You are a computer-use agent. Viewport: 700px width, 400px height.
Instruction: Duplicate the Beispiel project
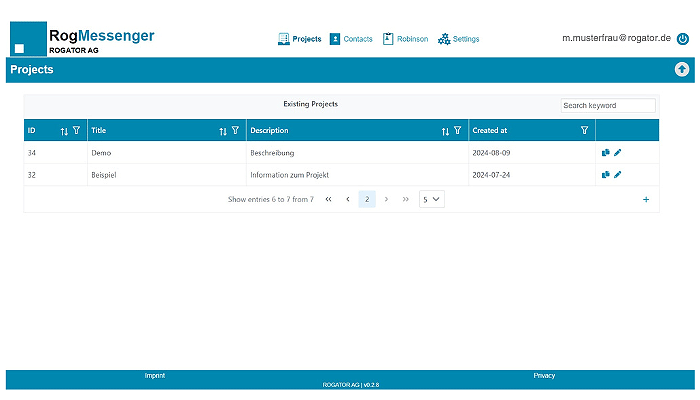pyautogui.click(x=606, y=175)
